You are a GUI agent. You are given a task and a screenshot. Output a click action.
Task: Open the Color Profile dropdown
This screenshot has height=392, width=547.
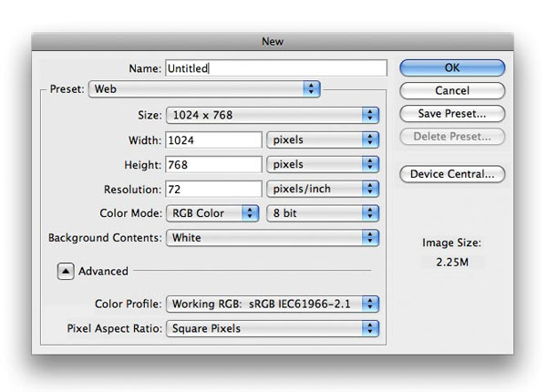[271, 304]
